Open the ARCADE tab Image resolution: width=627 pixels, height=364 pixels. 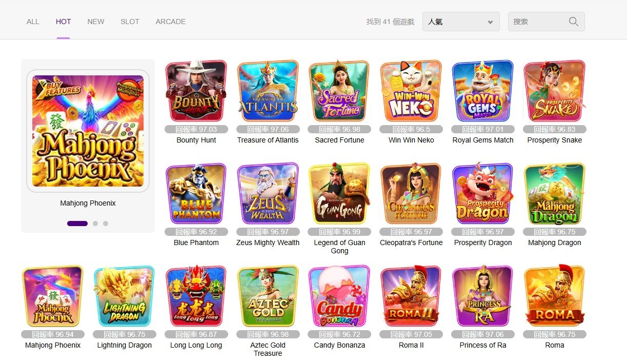point(171,22)
